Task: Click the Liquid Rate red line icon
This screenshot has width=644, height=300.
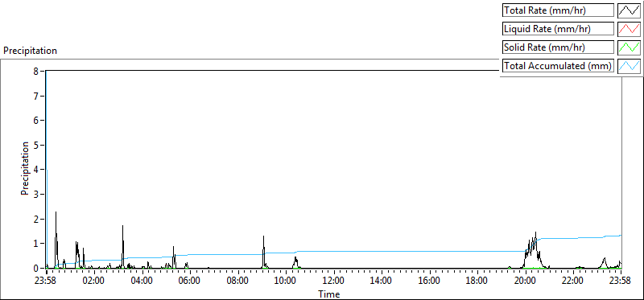Action: (x=630, y=28)
